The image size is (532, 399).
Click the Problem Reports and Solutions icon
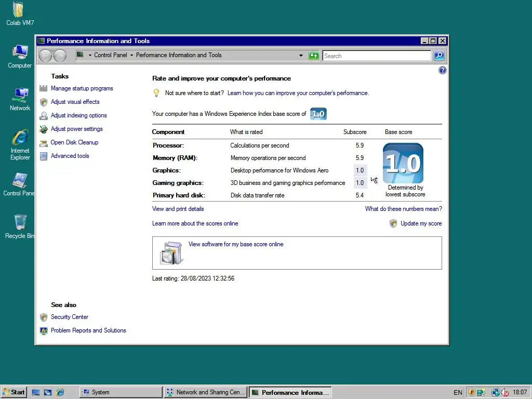tap(44, 331)
